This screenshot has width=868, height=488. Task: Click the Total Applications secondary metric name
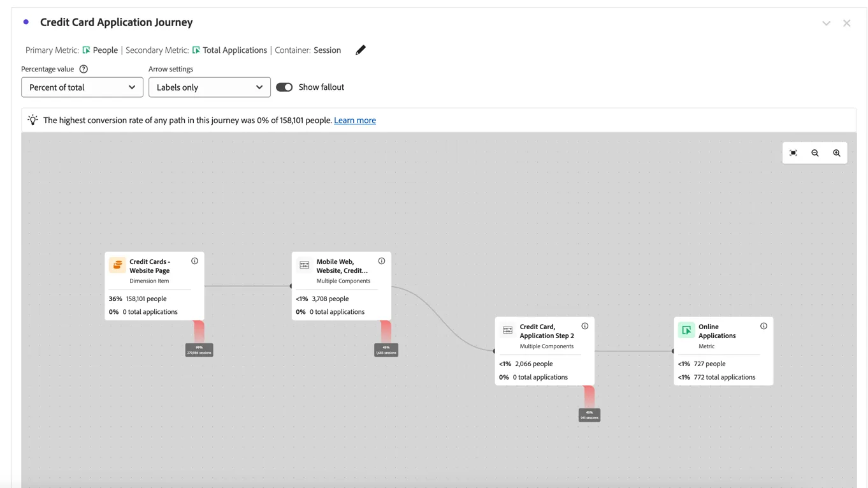235,50
